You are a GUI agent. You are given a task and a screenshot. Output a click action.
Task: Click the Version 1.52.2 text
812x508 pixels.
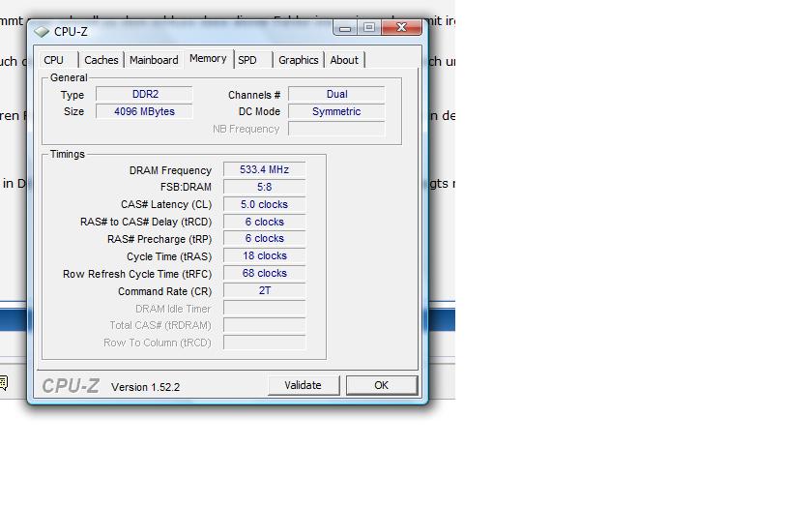coord(146,387)
